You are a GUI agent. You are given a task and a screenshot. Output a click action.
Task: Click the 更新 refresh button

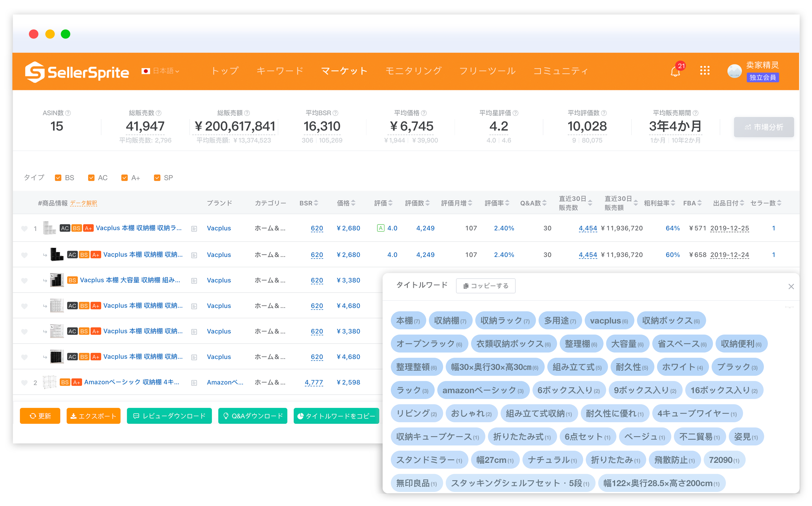40,416
